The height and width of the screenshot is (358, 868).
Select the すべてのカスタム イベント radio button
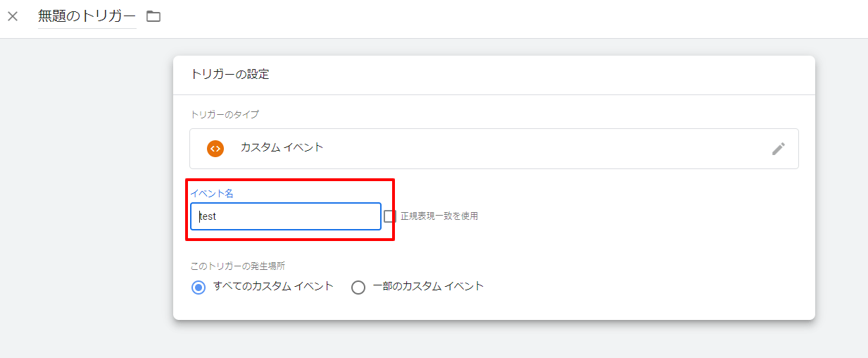tap(199, 288)
